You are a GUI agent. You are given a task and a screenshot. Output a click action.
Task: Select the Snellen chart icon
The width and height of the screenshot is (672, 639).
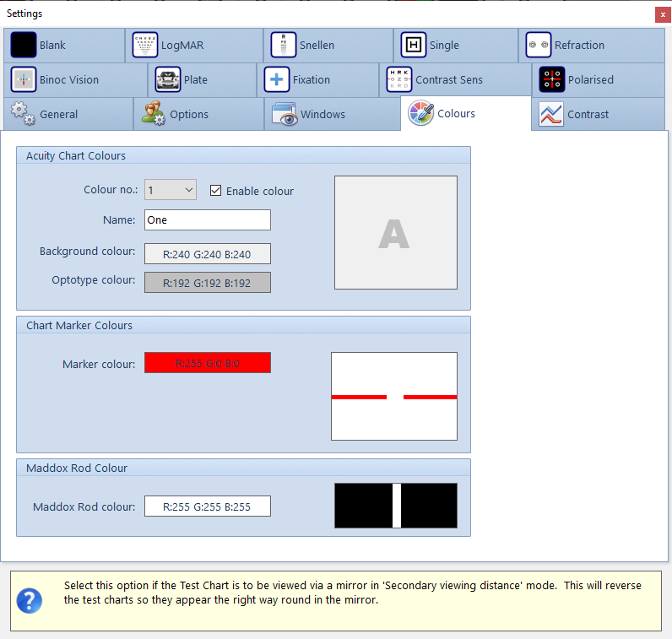284,46
